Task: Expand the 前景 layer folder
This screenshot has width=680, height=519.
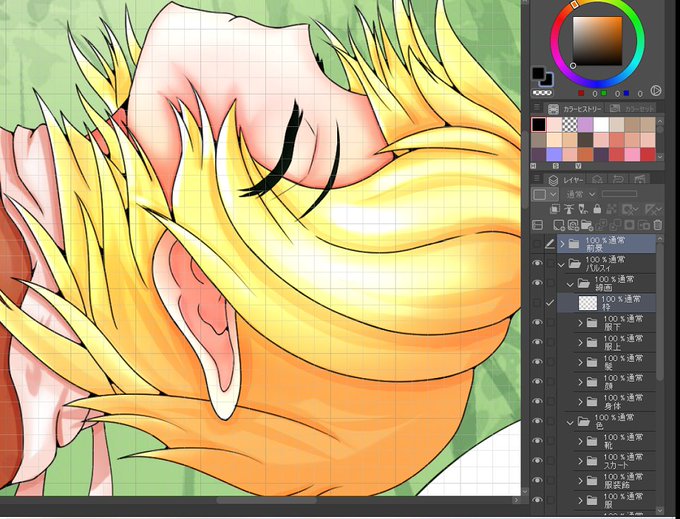Action: point(562,244)
